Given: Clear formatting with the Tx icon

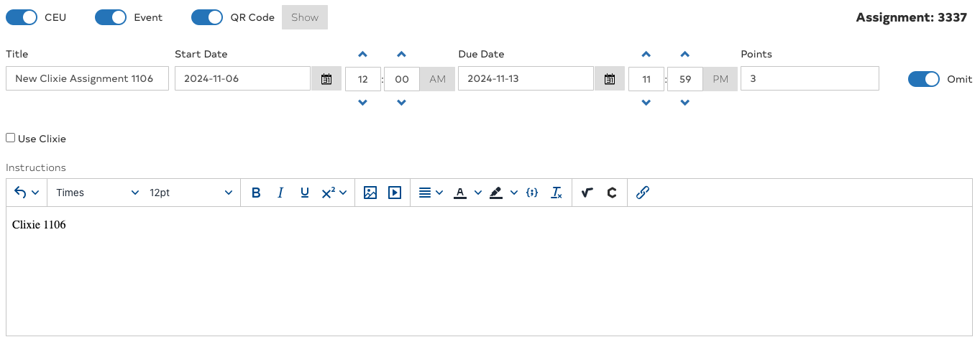Looking at the screenshot, I should (x=557, y=193).
